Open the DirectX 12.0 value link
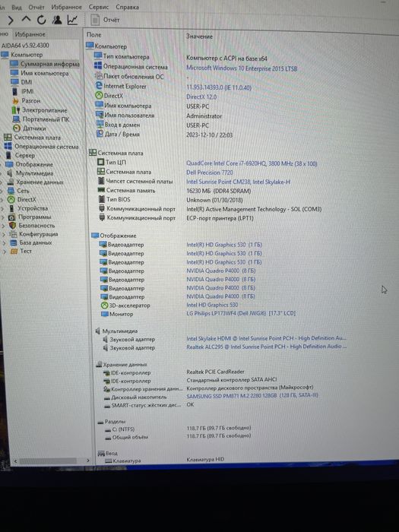This screenshot has height=532, width=399. 201,97
